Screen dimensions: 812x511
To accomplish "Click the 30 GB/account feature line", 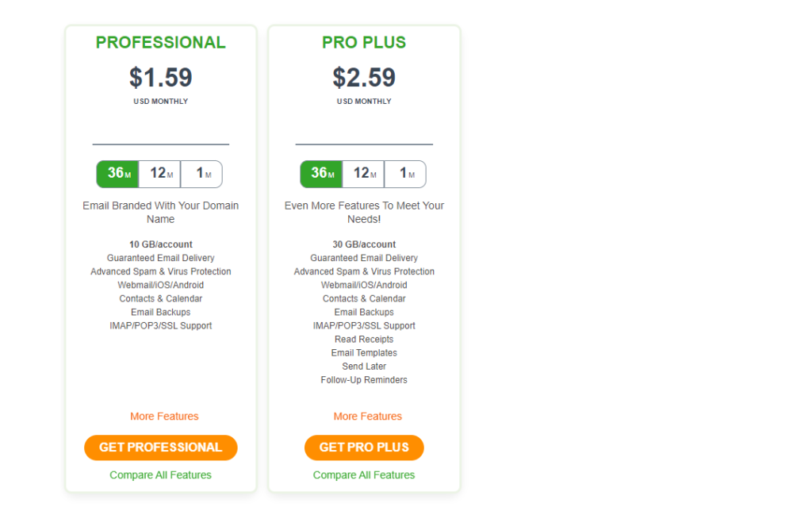I will tap(364, 244).
